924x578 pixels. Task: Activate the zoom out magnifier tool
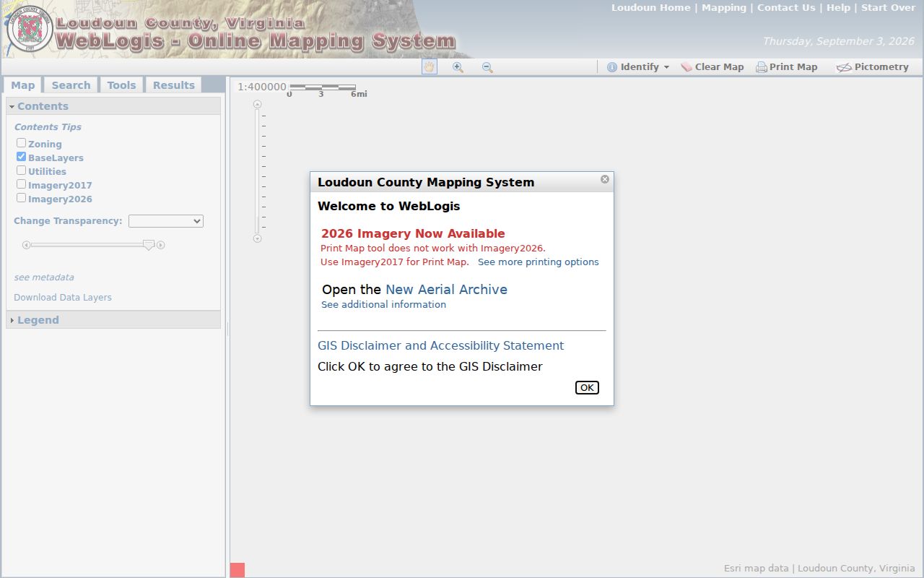pyautogui.click(x=487, y=66)
